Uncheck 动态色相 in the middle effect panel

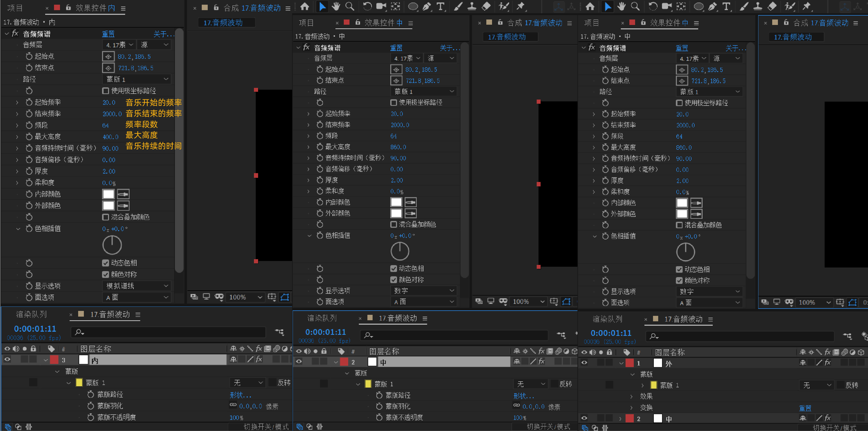[x=393, y=269]
